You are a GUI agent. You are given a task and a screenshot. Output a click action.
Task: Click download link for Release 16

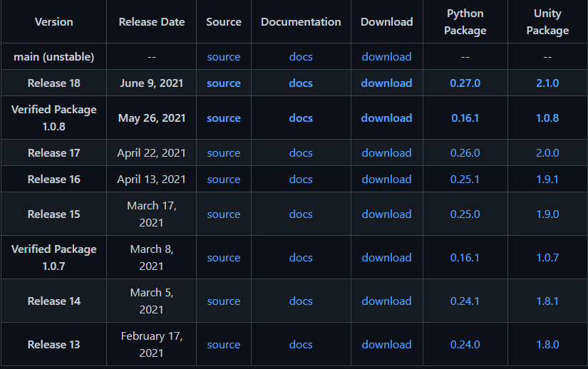[x=386, y=179]
